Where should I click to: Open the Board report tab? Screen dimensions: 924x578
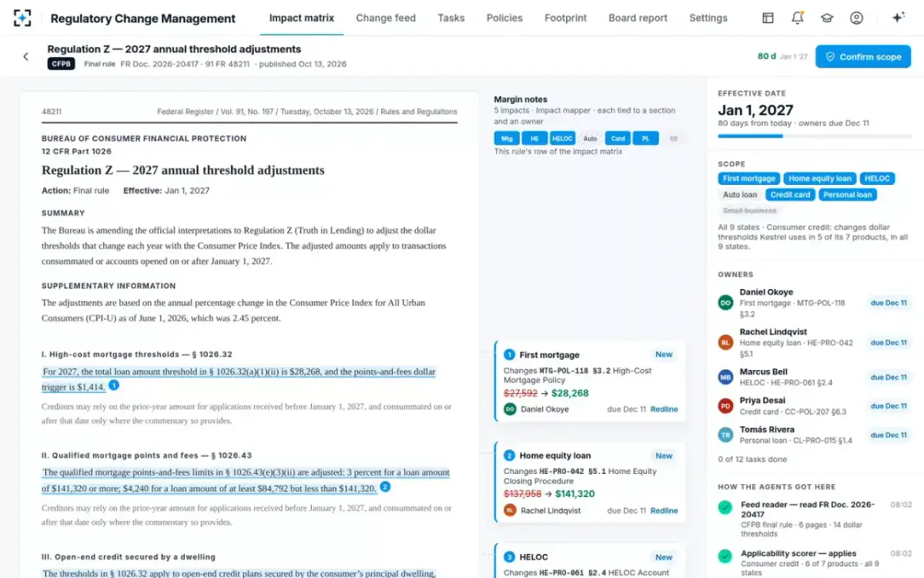coord(638,18)
